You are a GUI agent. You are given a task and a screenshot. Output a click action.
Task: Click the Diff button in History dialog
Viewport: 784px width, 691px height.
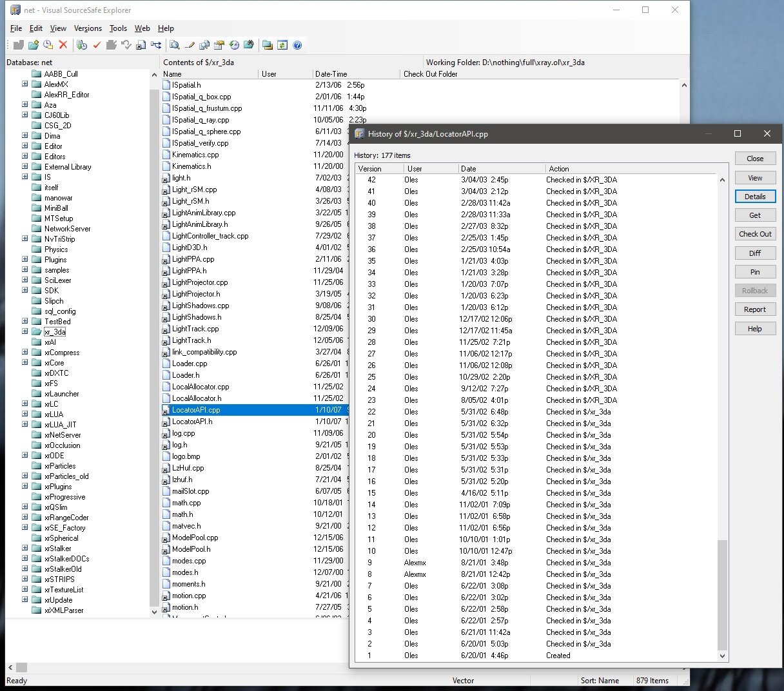pos(755,253)
